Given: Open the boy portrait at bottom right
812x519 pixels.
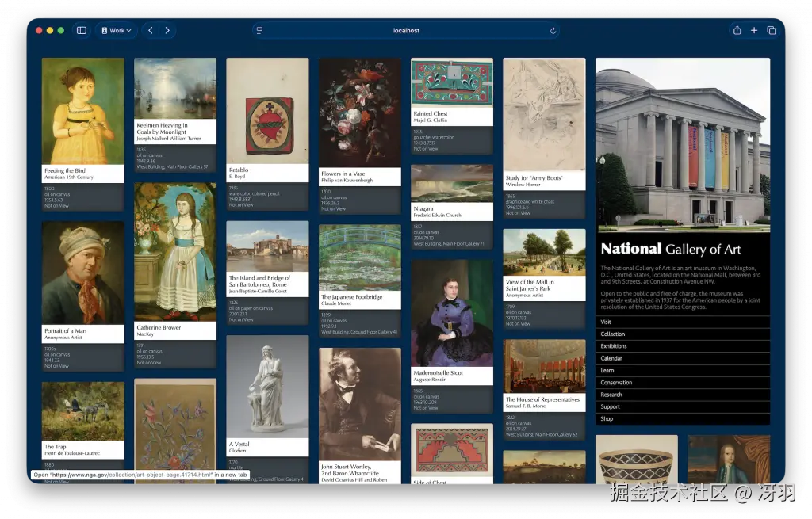Looking at the screenshot, I should [x=729, y=460].
